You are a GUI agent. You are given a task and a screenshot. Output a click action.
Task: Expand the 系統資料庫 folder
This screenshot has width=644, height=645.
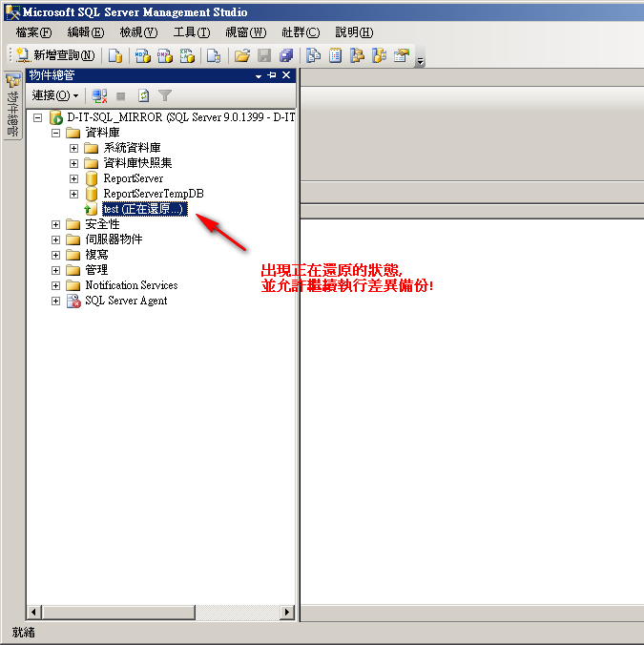(x=73, y=148)
